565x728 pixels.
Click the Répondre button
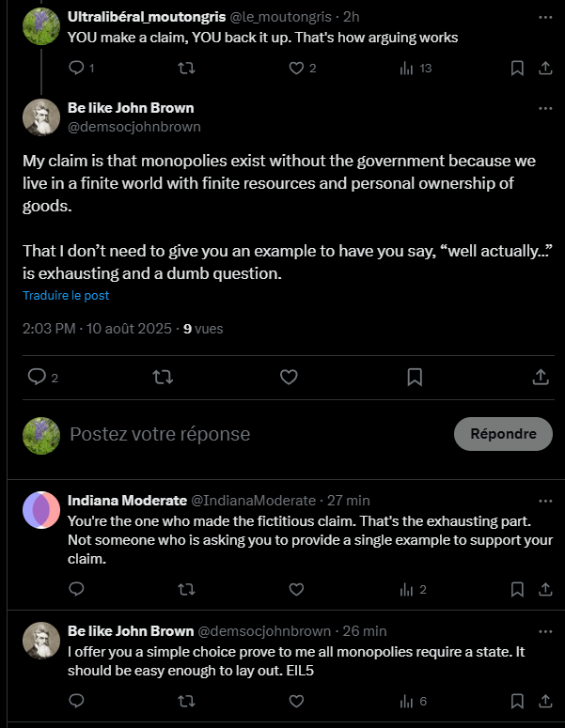tap(503, 434)
